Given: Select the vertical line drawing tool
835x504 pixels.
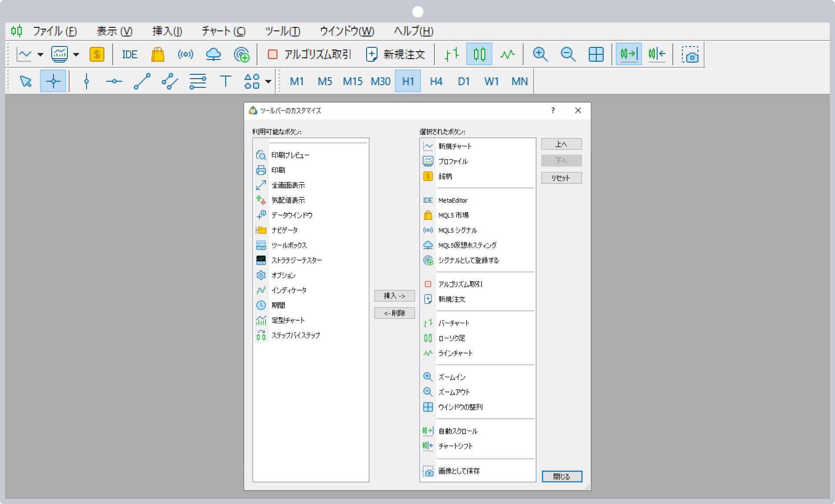Looking at the screenshot, I should pyautogui.click(x=87, y=81).
